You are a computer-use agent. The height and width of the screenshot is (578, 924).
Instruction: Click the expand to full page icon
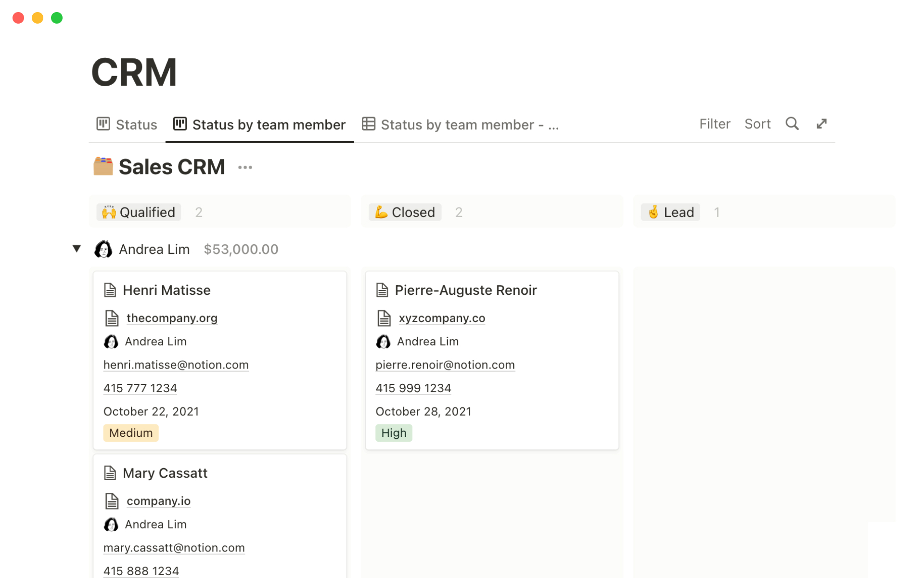click(x=821, y=124)
